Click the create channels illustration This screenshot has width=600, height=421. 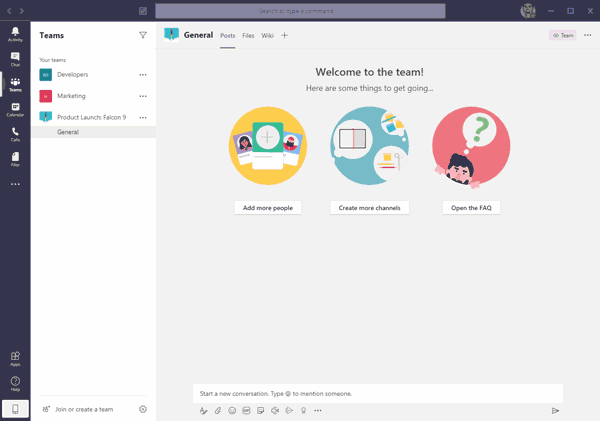(x=370, y=146)
